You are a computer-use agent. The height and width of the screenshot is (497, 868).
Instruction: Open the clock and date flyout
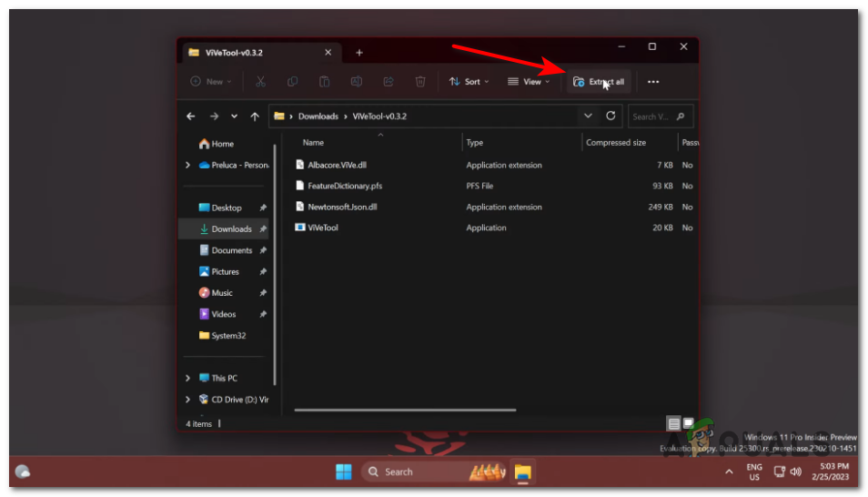pyautogui.click(x=830, y=472)
